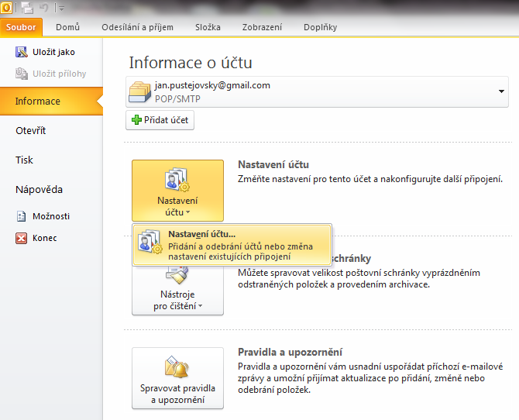Click Spravovat pravidla a upozornění button label

(177, 394)
